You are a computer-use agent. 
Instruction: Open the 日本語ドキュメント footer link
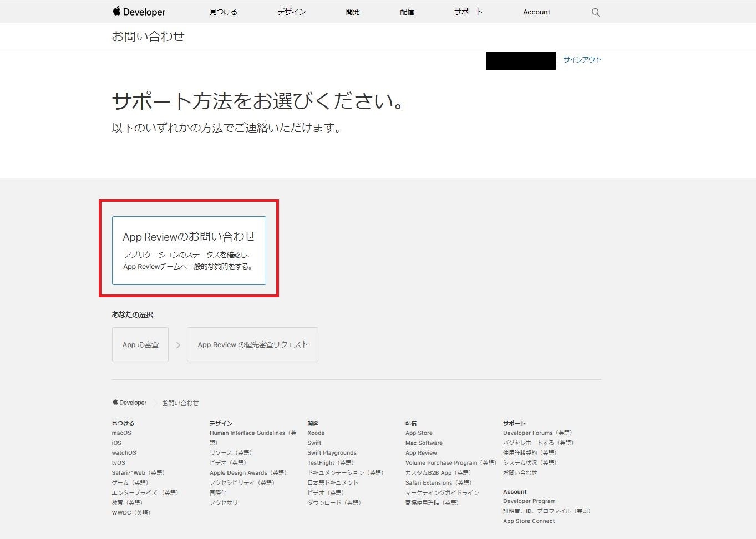(333, 483)
